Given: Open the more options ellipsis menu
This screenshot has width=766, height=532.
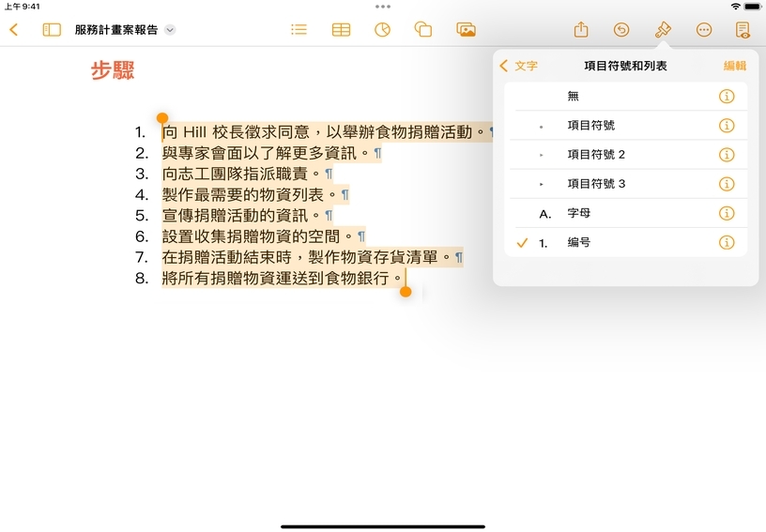Looking at the screenshot, I should click(704, 30).
